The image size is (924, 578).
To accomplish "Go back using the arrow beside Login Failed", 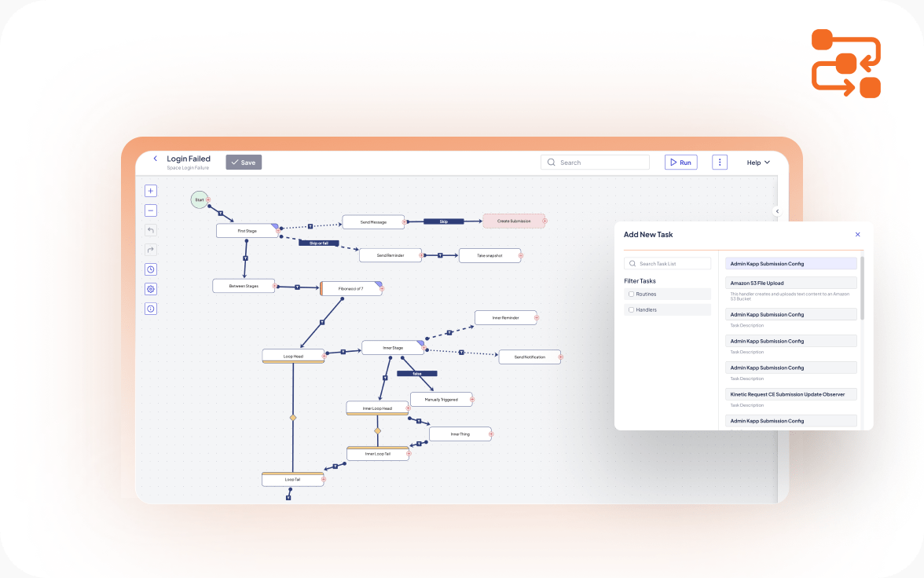I will (156, 159).
